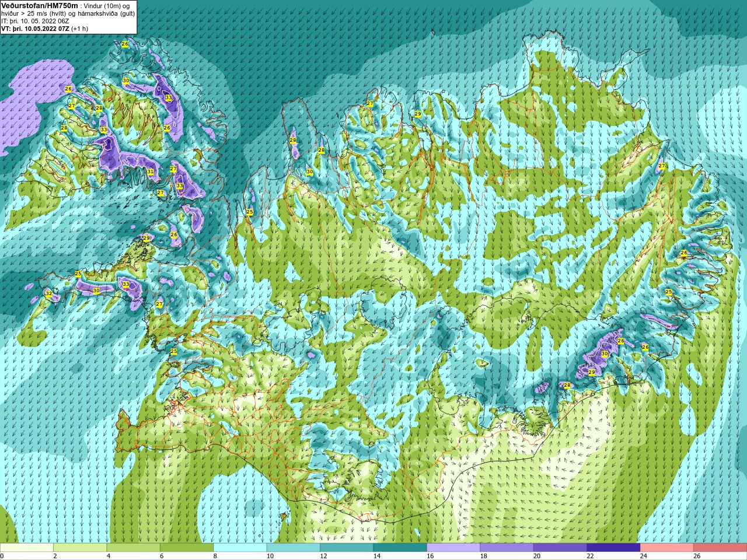Click the light pink 24–26 m/s legend swatch

[667, 548]
